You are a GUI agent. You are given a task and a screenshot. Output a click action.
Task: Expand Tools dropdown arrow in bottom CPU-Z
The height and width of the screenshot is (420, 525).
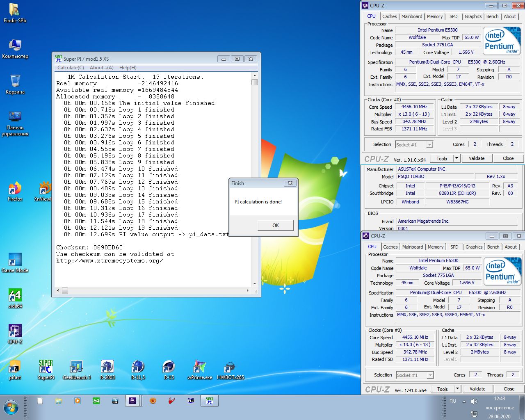tap(457, 389)
